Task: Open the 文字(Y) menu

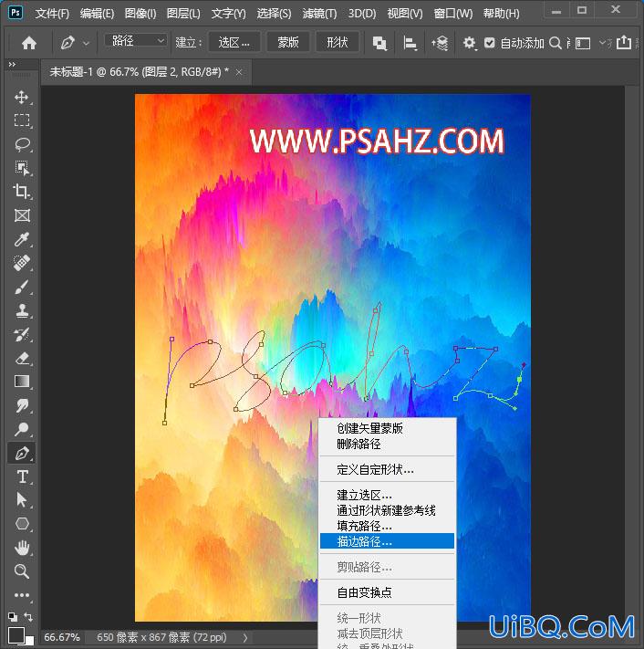Action: click(228, 14)
